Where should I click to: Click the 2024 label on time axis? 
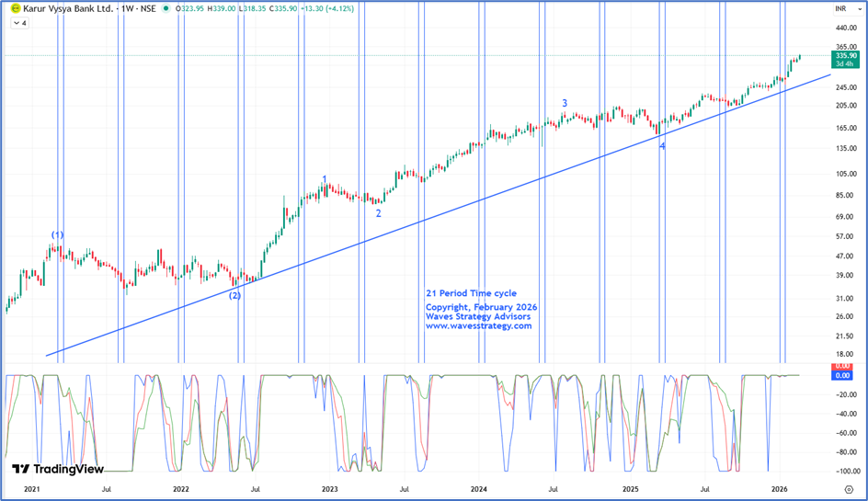[479, 489]
